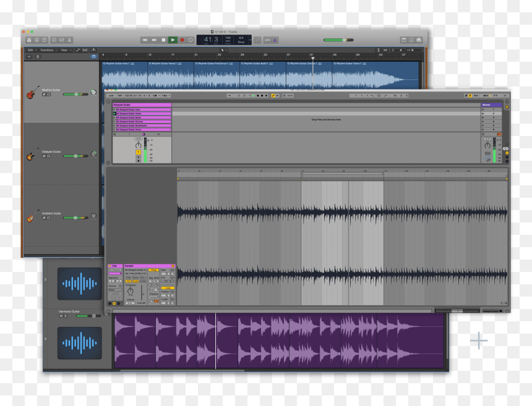The height and width of the screenshot is (406, 532).
Task: Click the Master track header in Ableton
Action: click(x=491, y=105)
